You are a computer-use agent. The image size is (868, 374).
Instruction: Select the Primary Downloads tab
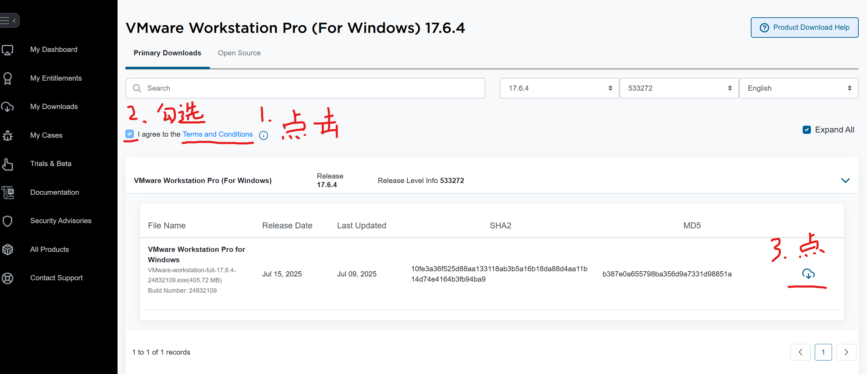(x=167, y=53)
